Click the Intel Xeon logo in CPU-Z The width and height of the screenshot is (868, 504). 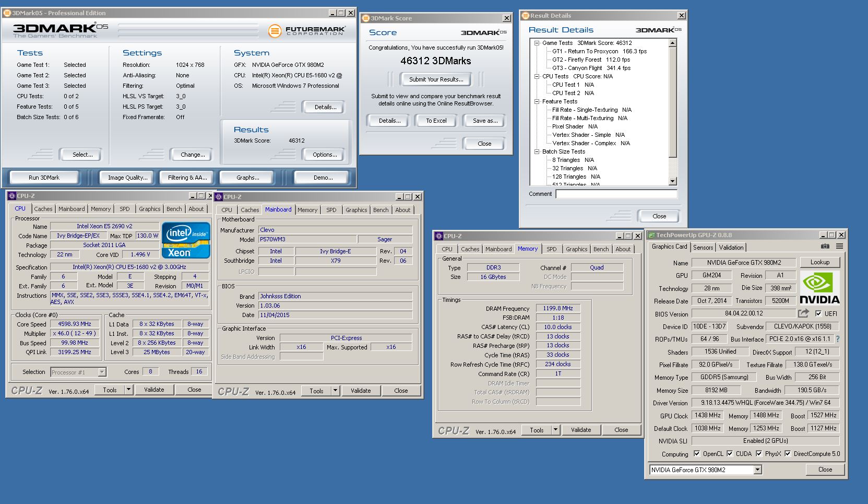coord(186,240)
